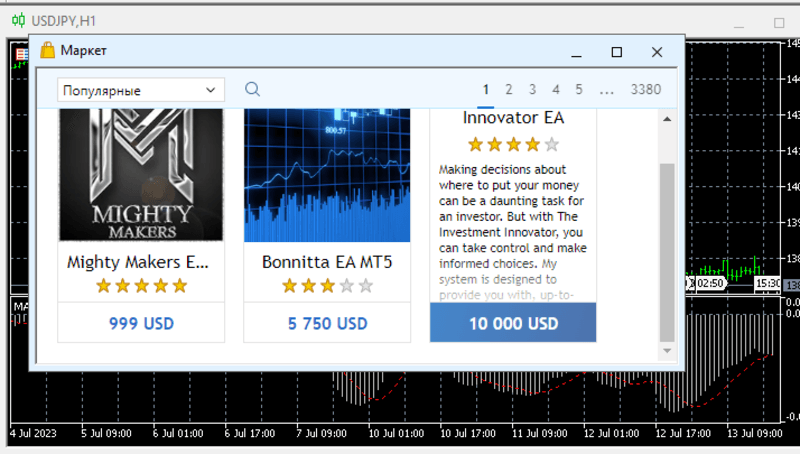The image size is (800, 454).
Task: Maximize the USDJPY,H1 chart window
Action: pyautogui.click(x=779, y=23)
